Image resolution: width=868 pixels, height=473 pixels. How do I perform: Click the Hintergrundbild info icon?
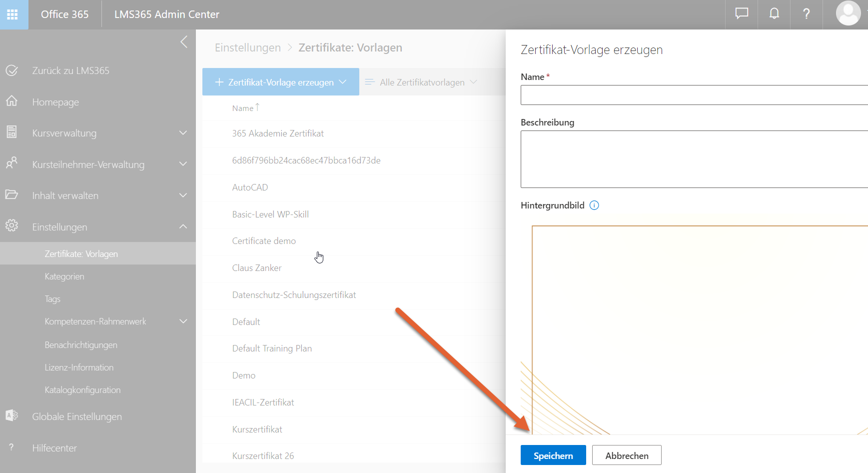pyautogui.click(x=594, y=205)
